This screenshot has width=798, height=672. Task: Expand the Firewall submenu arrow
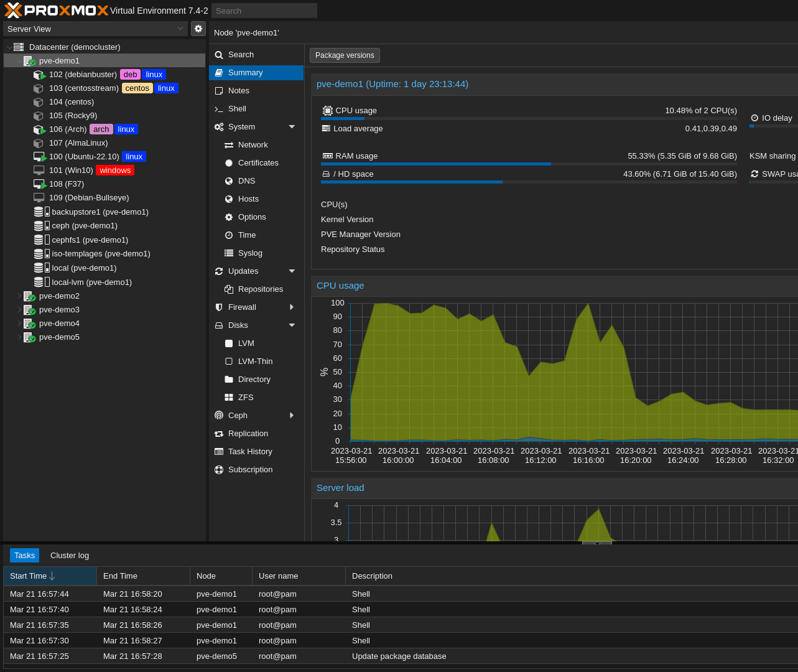tap(292, 307)
